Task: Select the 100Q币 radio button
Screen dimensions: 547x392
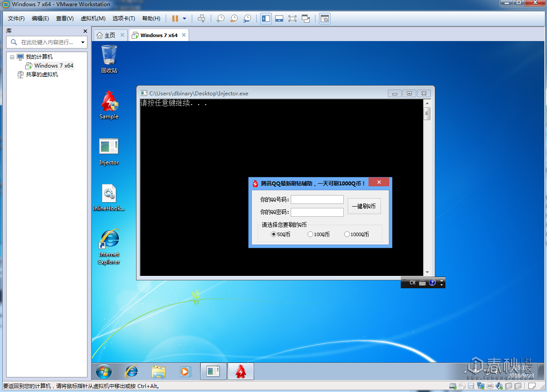Action: [x=319, y=234]
